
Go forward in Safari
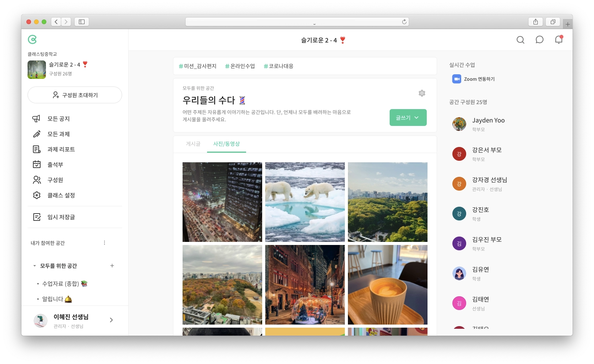66,22
